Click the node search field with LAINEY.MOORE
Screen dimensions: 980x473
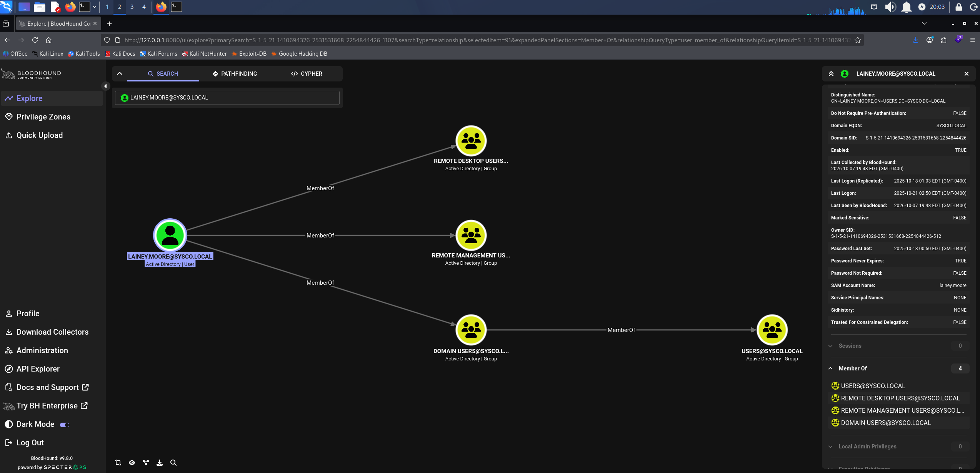[227, 98]
